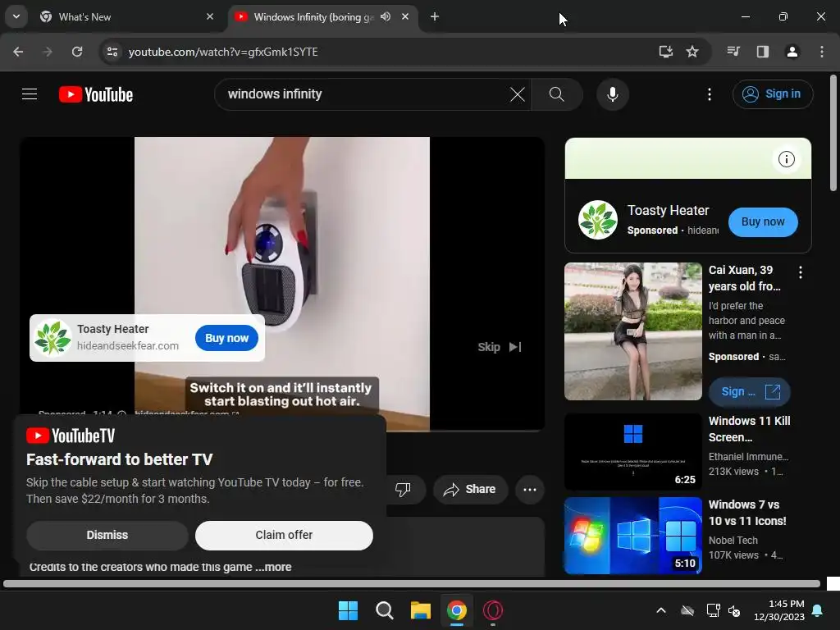The width and height of the screenshot is (840, 630).
Task: Open the cloud sync tray icon
Action: point(687,610)
